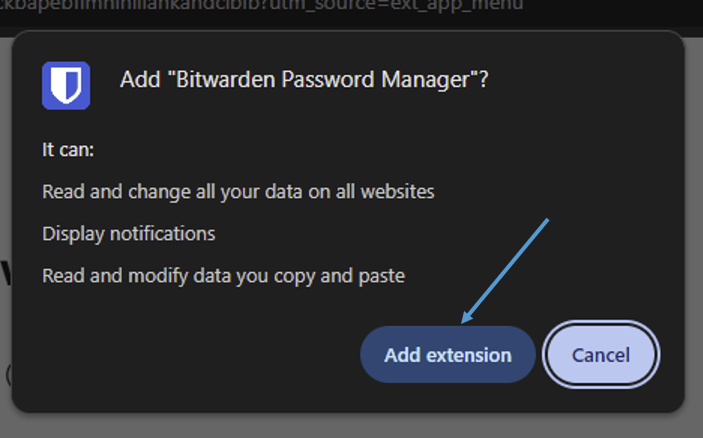Focus the browser URL address text

[261, 5]
